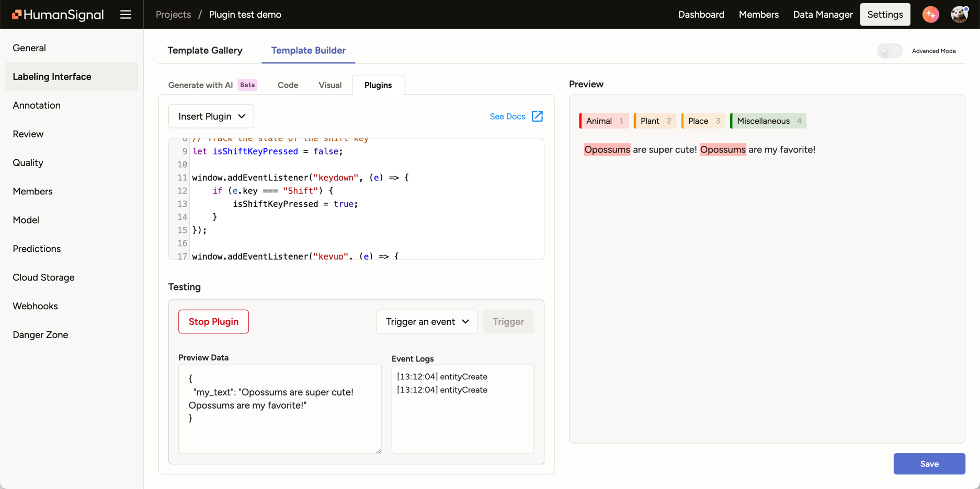The height and width of the screenshot is (489, 980).
Task: Go to the Danger Zone section
Action: pos(40,334)
